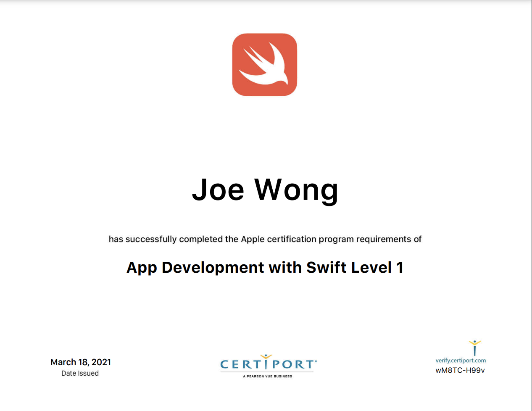
Task: Click the certification program requirements sentence
Action: click(x=265, y=239)
